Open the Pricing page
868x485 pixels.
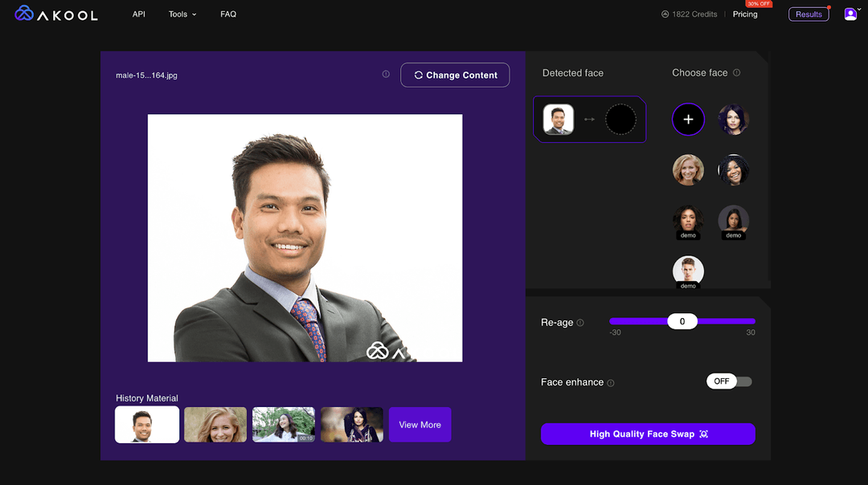745,14
